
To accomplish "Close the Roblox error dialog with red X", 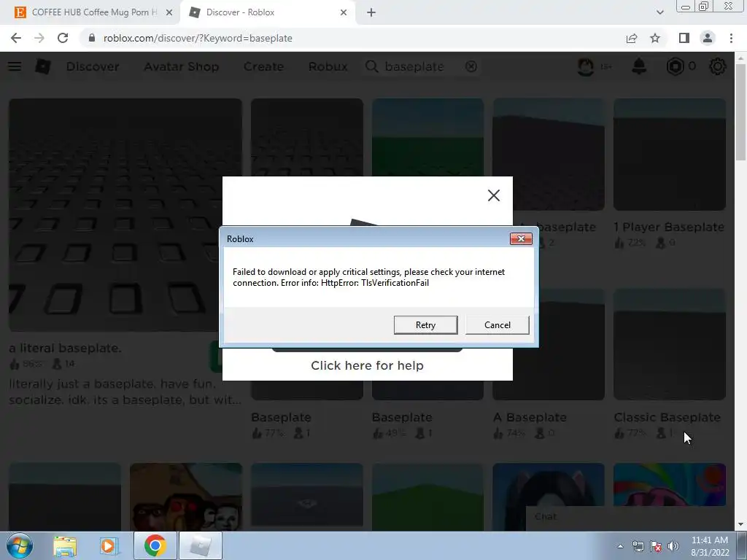I will tap(521, 238).
